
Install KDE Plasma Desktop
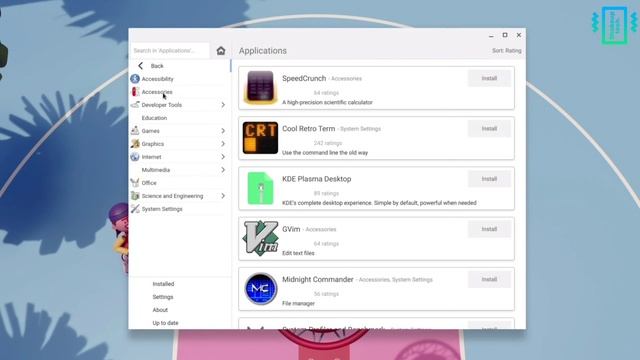click(489, 179)
